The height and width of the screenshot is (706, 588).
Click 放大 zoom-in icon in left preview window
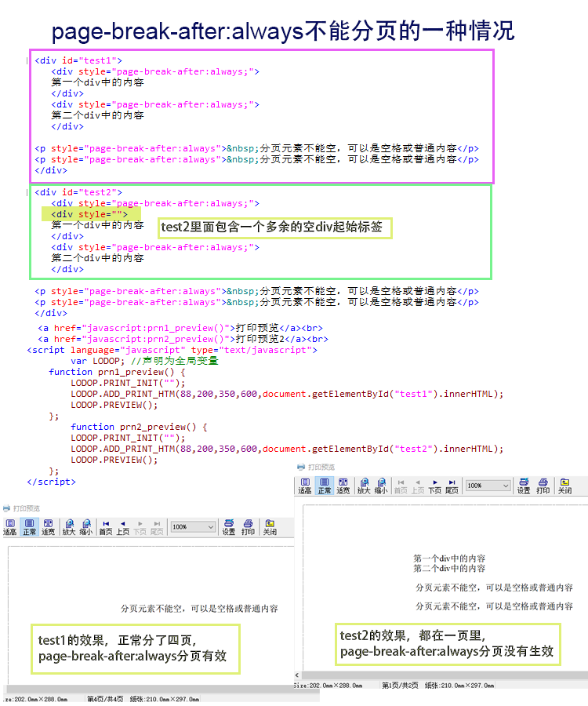tap(68, 526)
